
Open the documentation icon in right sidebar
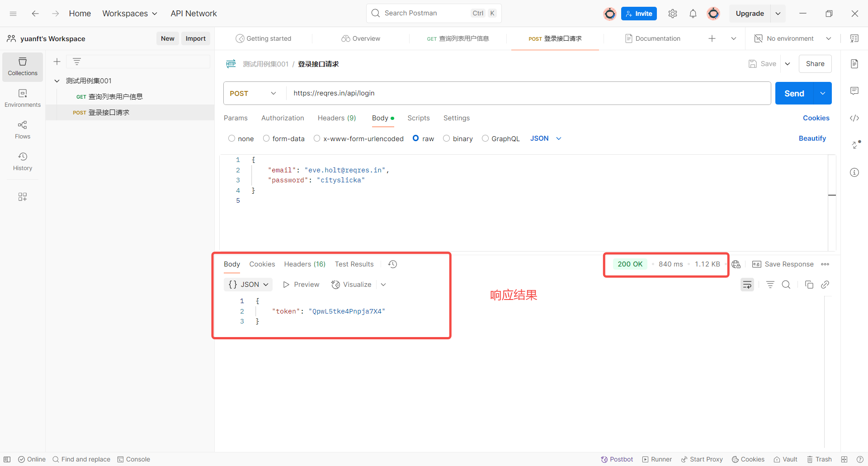854,64
